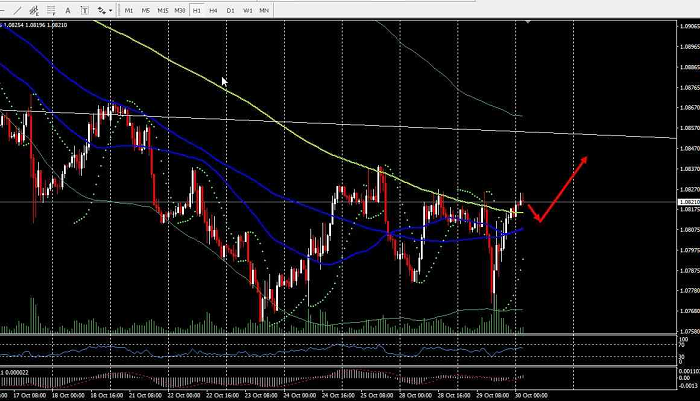
Task: Click the '25 Oct 08:00' time label
Action: (376, 396)
